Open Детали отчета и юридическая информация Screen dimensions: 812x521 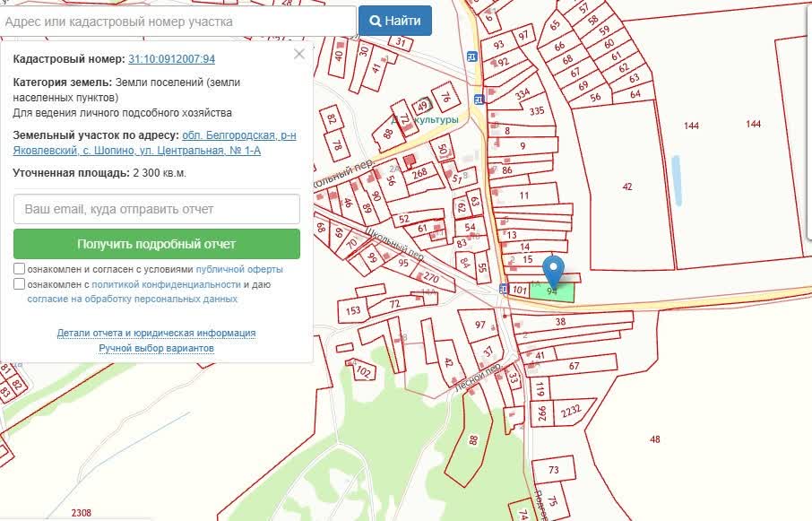156,333
